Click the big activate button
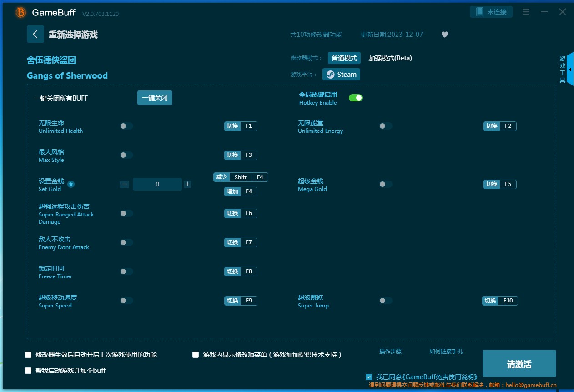Image resolution: width=574 pixels, height=392 pixels. pos(519,364)
